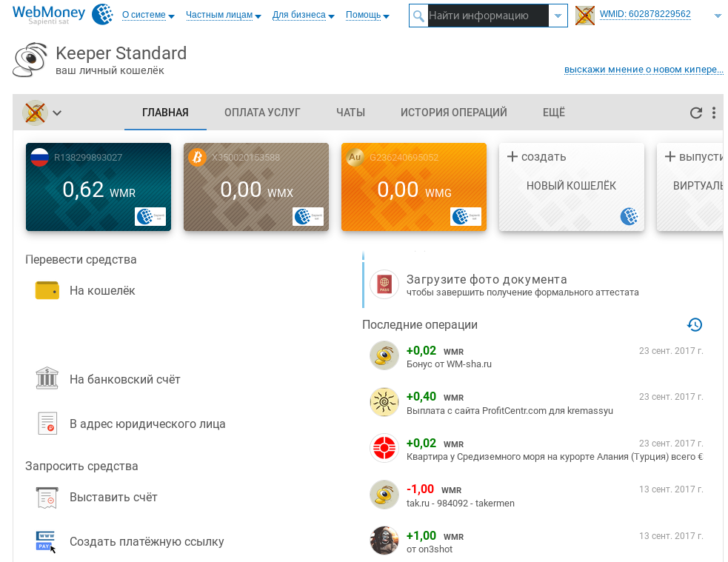Open the search field dropdown arrow
Screen dimensions: 728x562
click(558, 16)
